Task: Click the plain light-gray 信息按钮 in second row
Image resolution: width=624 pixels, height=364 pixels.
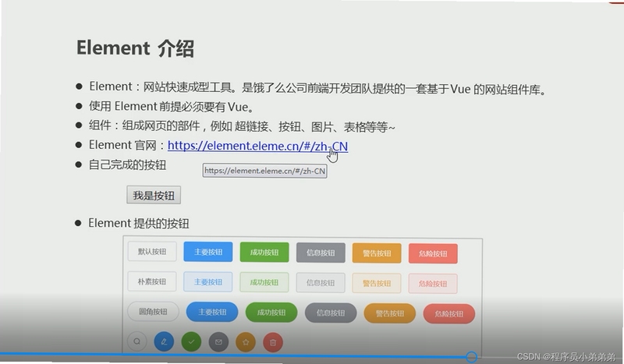Action: (x=321, y=283)
